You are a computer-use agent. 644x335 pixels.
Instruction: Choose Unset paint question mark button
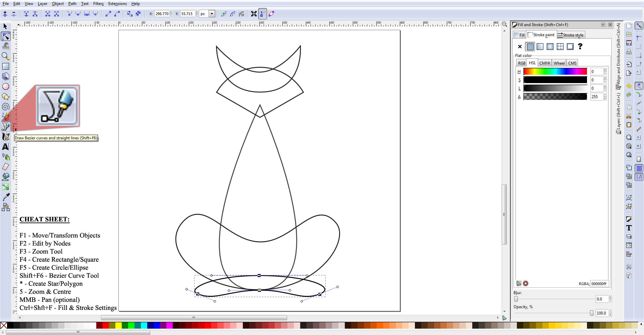580,47
